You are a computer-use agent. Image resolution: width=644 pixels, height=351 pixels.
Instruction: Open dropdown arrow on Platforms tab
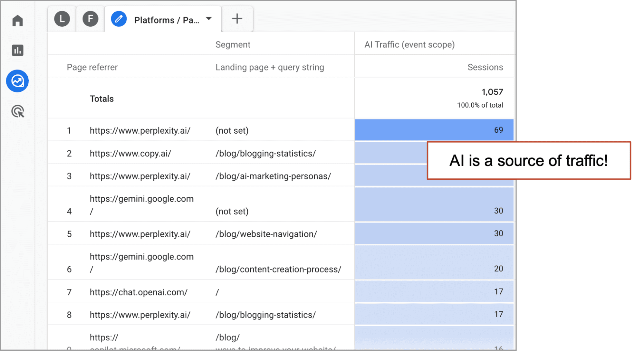tap(209, 19)
